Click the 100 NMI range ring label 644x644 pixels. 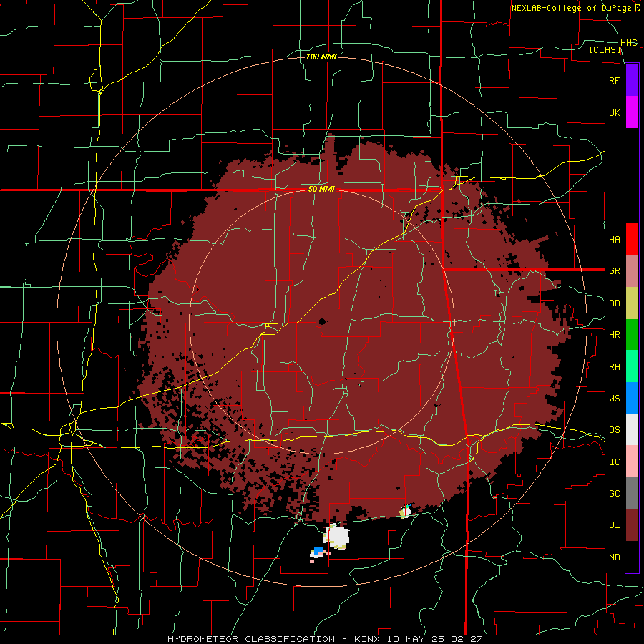coord(321,57)
